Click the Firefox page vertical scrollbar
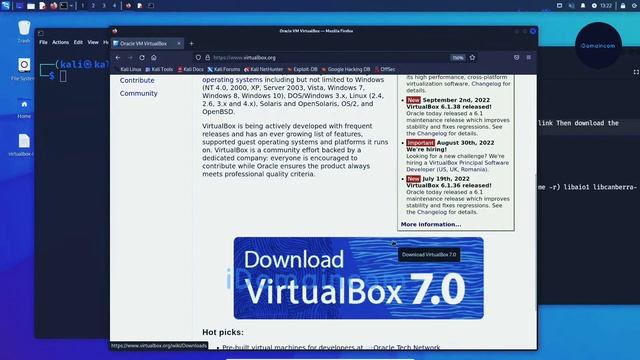The height and width of the screenshot is (360, 640). pos(535,241)
